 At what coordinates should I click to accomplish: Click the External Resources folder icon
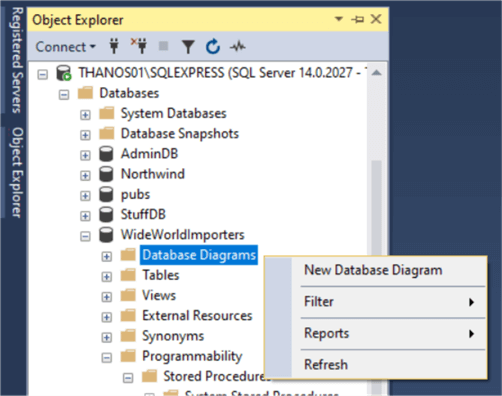(128, 316)
